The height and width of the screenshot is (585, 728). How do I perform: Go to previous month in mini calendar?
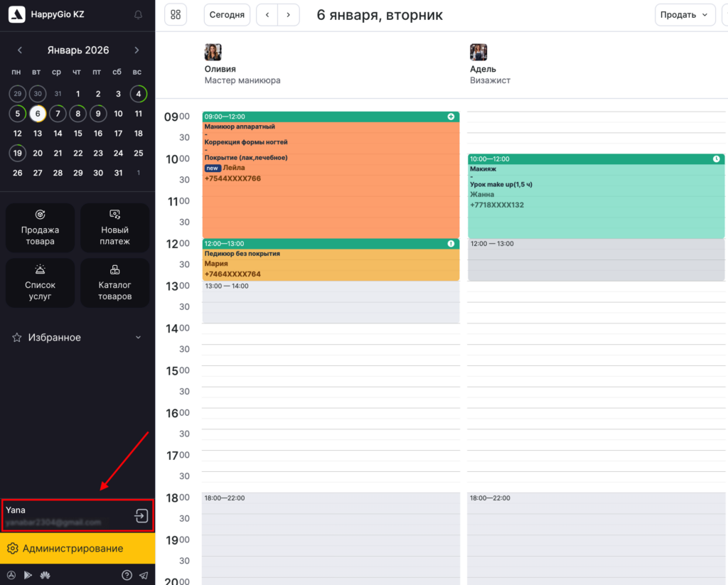tap(20, 50)
